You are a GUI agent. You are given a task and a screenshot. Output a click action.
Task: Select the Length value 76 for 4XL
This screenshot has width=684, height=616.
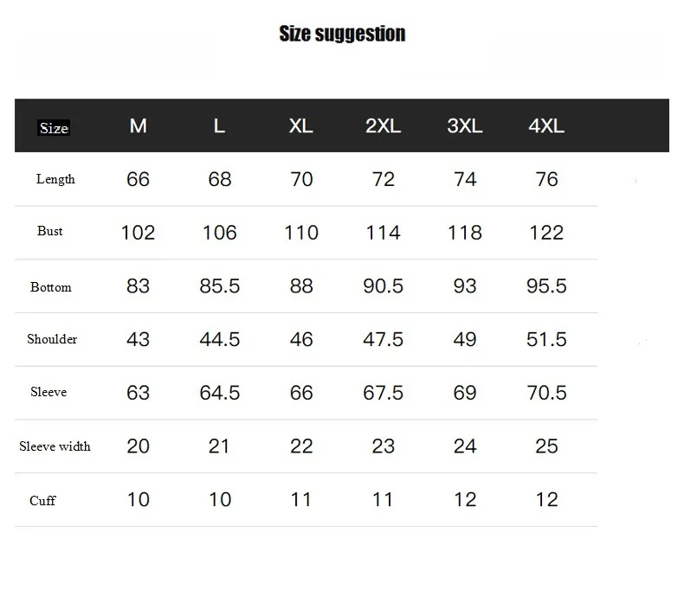pos(546,179)
